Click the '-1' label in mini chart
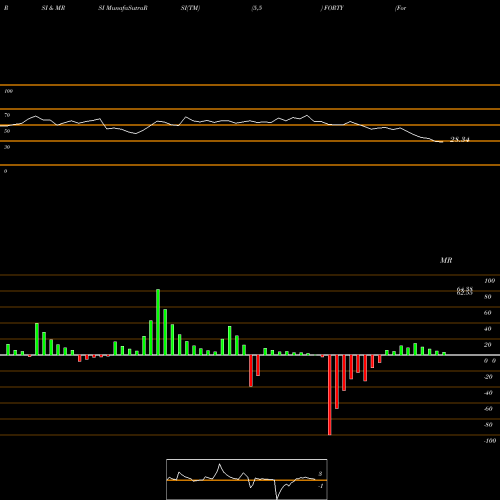500x500 pixels. pyautogui.click(x=320, y=486)
